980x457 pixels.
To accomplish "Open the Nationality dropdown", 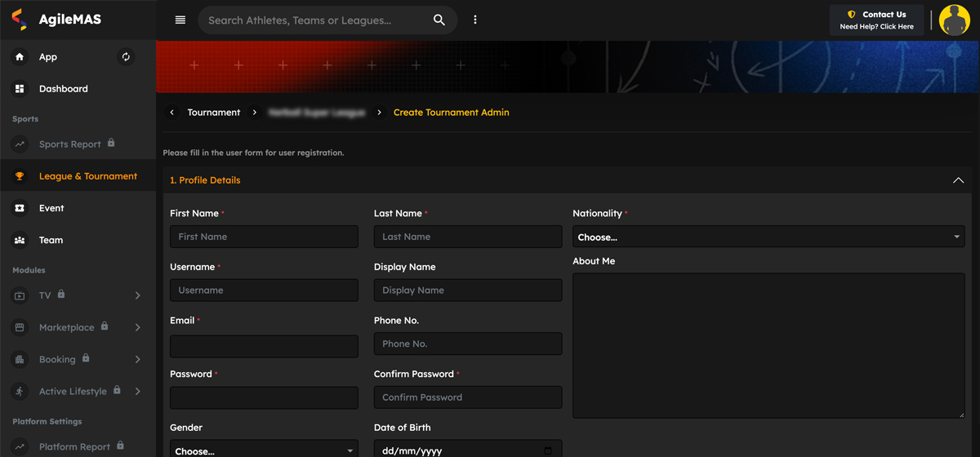I will click(768, 237).
